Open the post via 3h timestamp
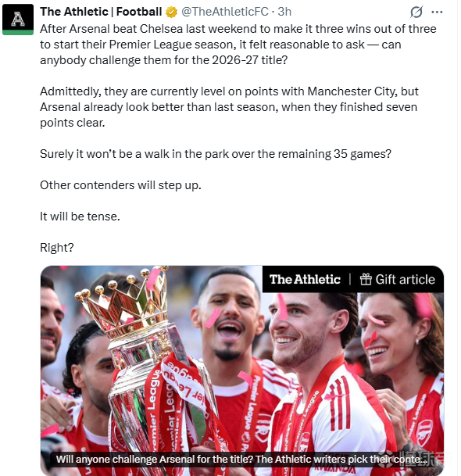 click(284, 12)
